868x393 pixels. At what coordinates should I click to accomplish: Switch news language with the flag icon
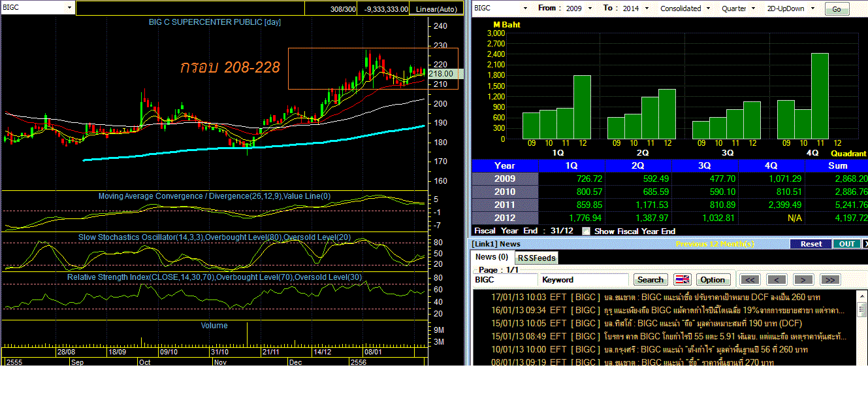682,279
